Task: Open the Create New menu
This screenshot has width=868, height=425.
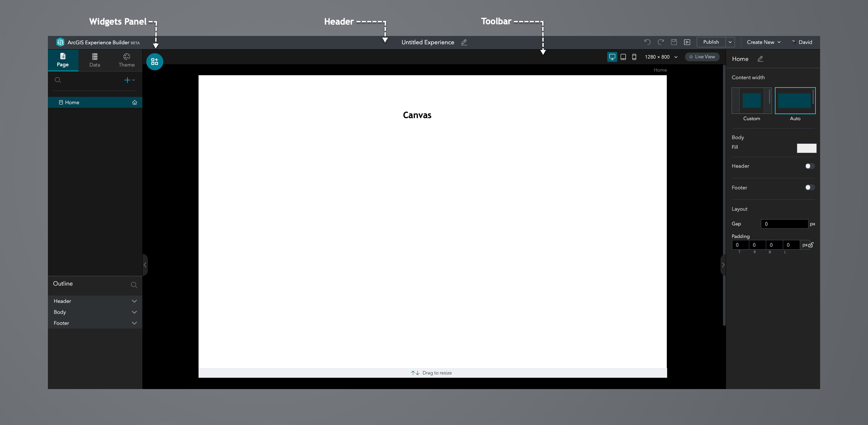Action: coord(764,42)
